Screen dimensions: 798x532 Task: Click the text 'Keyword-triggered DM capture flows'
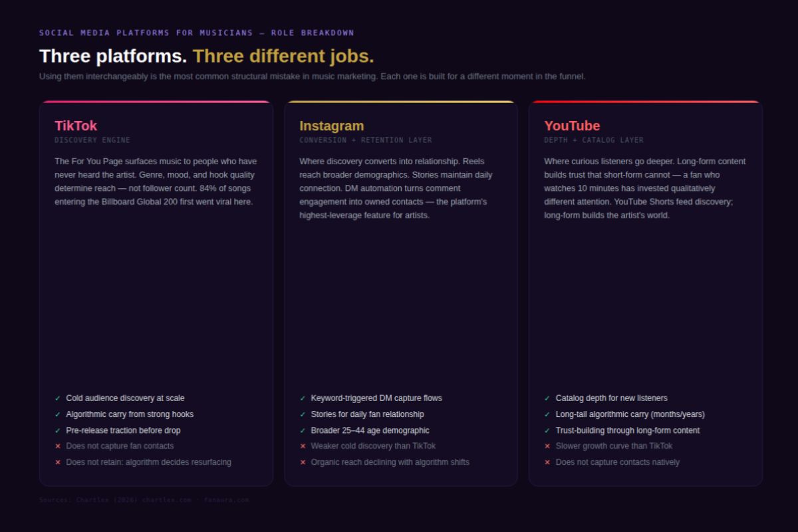[x=376, y=398]
